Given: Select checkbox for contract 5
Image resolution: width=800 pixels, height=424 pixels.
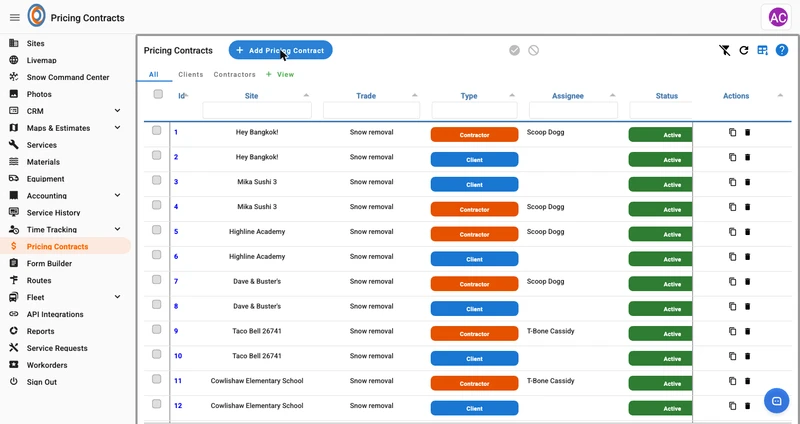Looking at the screenshot, I should tap(157, 230).
